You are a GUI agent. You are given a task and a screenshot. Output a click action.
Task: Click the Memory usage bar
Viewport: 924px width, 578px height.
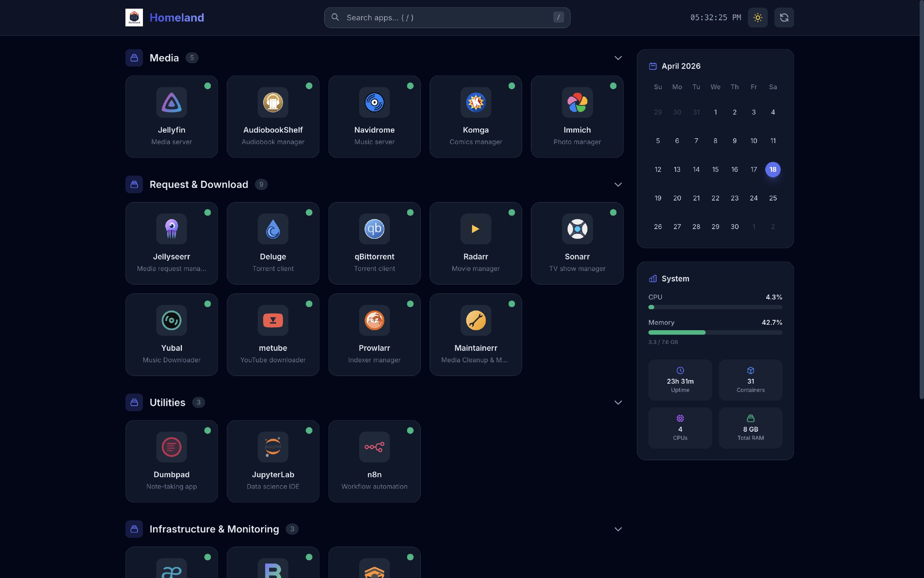(x=715, y=333)
